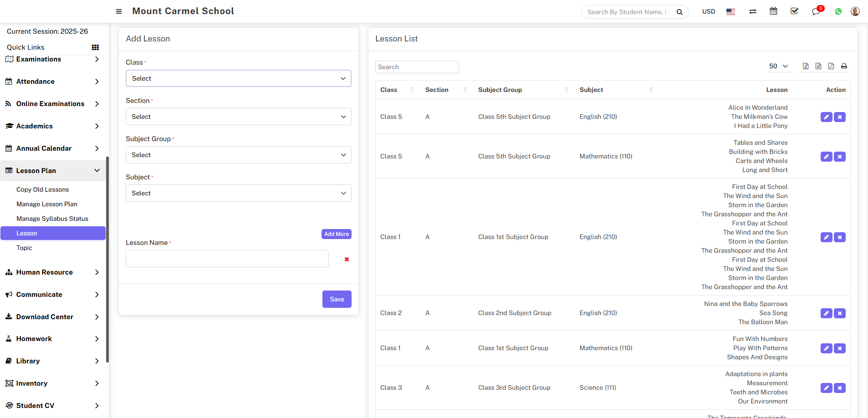
Task: Expand the Human Resource sidebar menu
Action: pos(52,272)
